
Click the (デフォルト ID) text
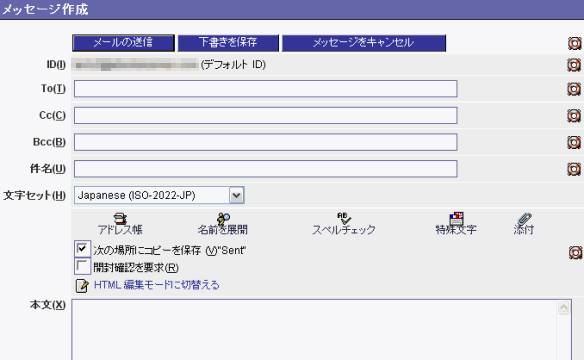tap(233, 65)
